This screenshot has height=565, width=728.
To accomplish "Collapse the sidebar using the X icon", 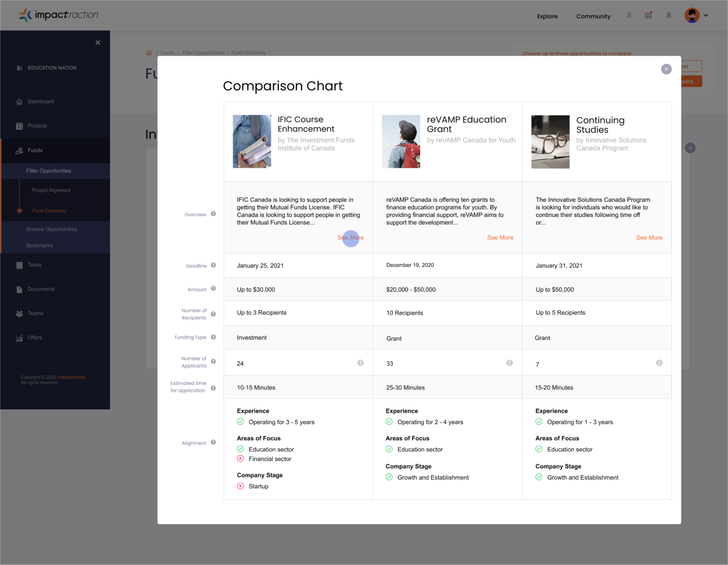I will click(98, 42).
